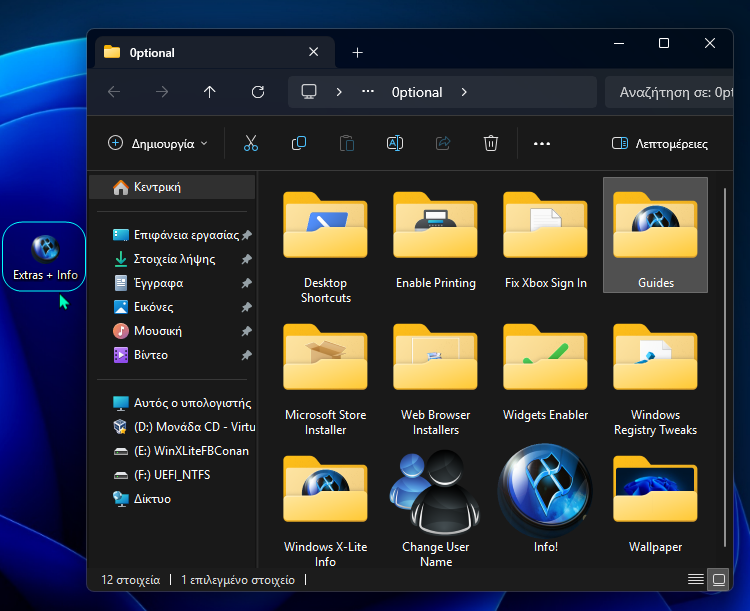Unpin Μουσική pin icon

pos(246,331)
